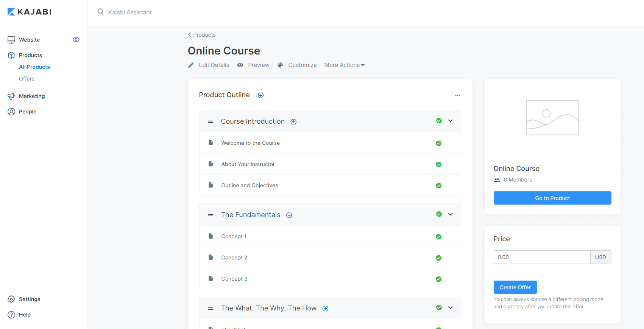The image size is (644, 329).
Task: Open the More Actions dropdown
Action: (x=345, y=65)
